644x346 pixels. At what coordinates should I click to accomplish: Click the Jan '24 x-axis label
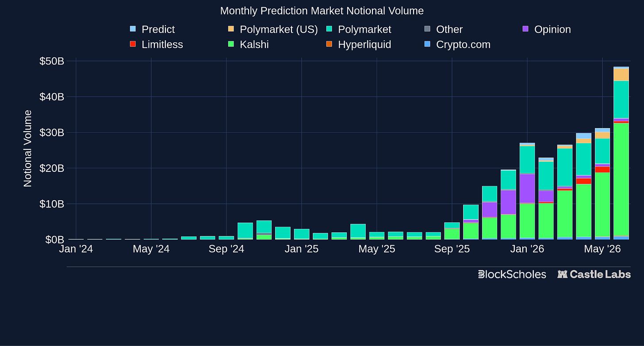point(76,249)
